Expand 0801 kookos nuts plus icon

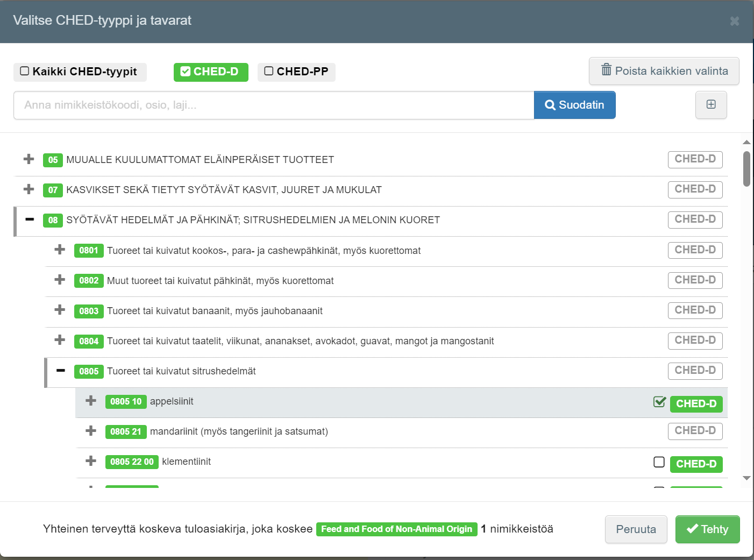point(60,250)
